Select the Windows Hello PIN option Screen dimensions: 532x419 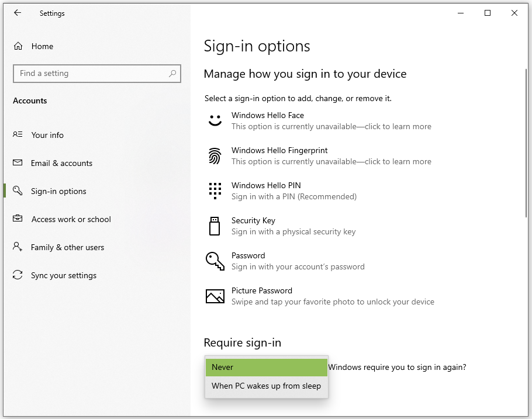[282, 191]
